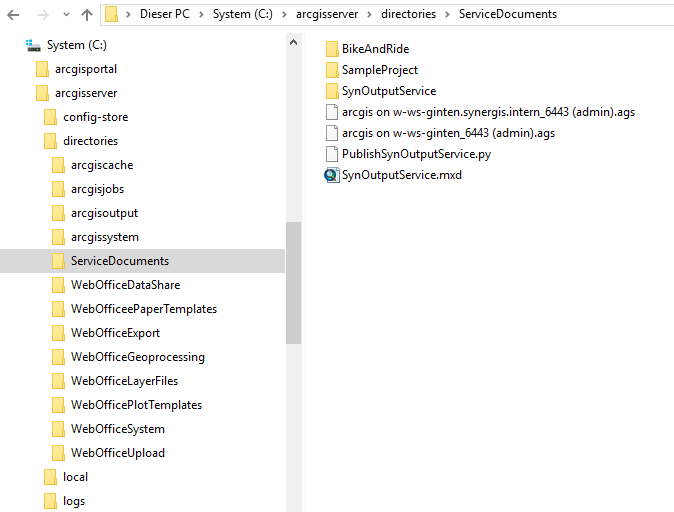Click the navigation tree scrollbar thumb
Image resolution: width=674 pixels, height=512 pixels.
pos(294,283)
